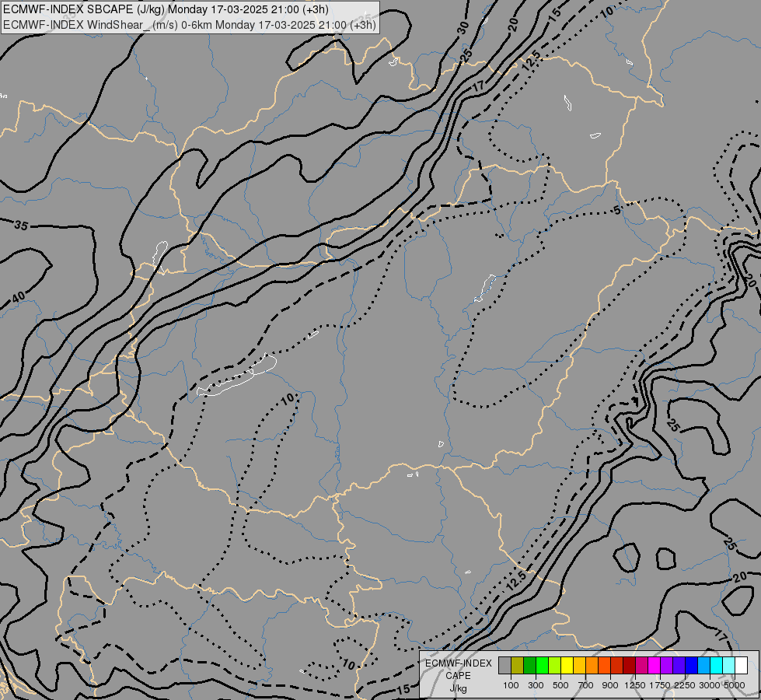Image resolution: width=761 pixels, height=700 pixels.
Task: Click the legend value 100
Action: coord(511,685)
